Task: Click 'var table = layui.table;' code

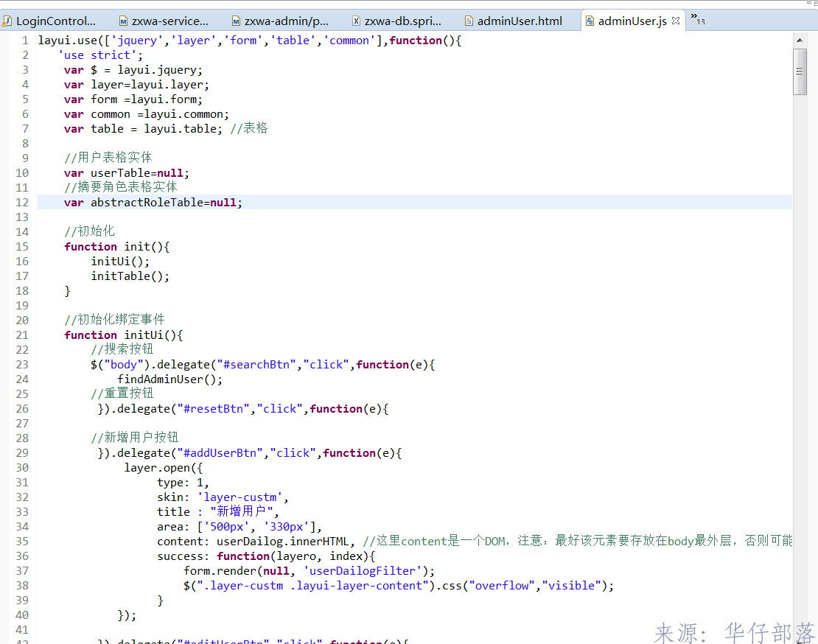Action: (x=144, y=129)
